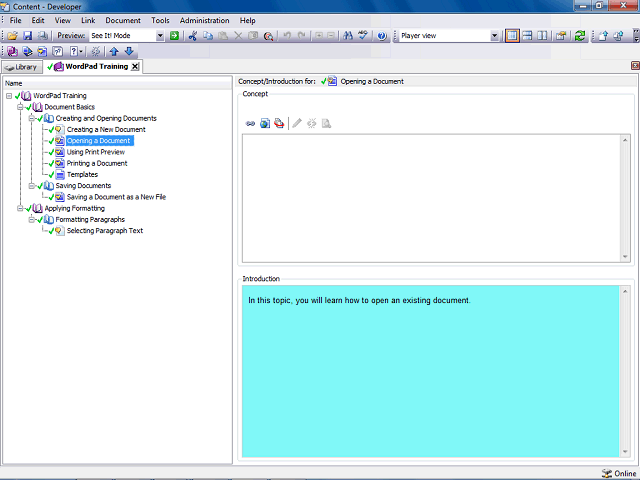
Task: Click the Name column header
Action: [118, 83]
